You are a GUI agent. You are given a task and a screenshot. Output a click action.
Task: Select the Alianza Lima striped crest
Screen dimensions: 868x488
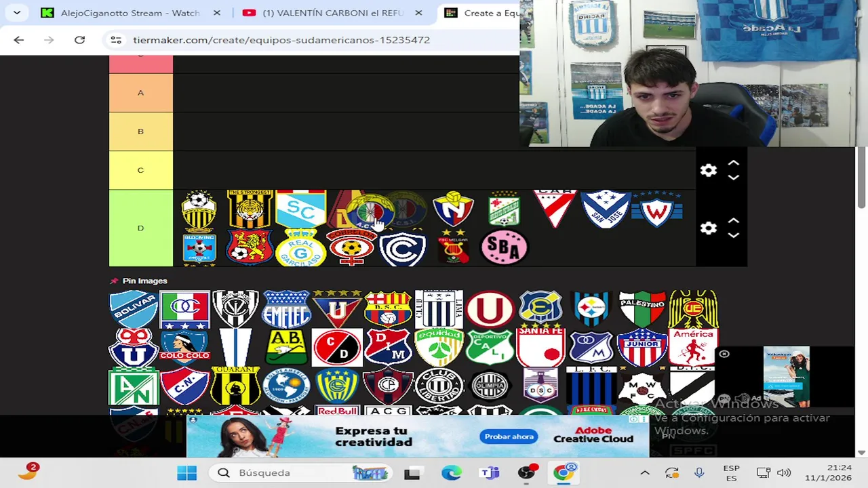[439, 309]
